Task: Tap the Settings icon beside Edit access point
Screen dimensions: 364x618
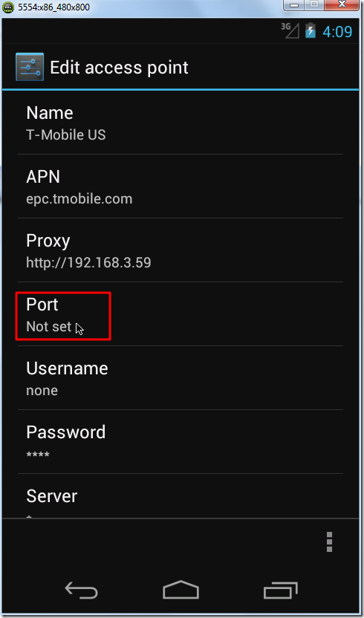Action: (30, 67)
